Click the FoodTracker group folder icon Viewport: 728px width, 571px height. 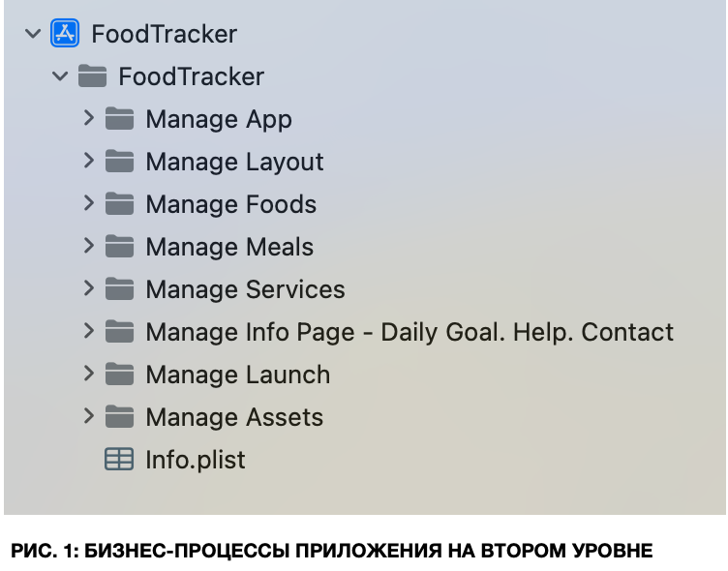(92, 76)
